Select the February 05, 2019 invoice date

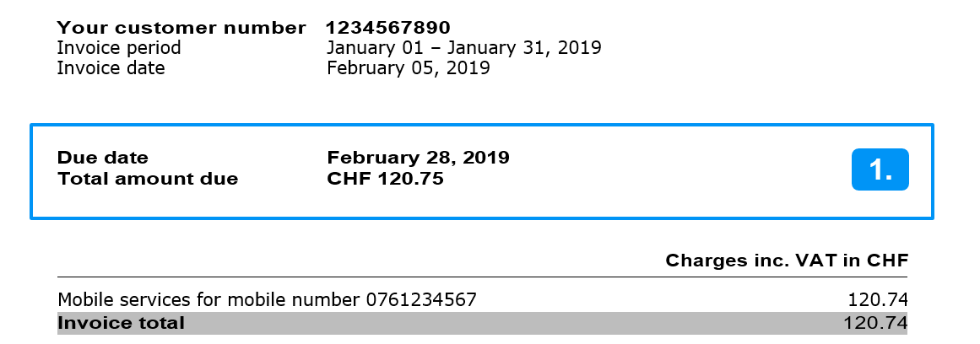[408, 68]
